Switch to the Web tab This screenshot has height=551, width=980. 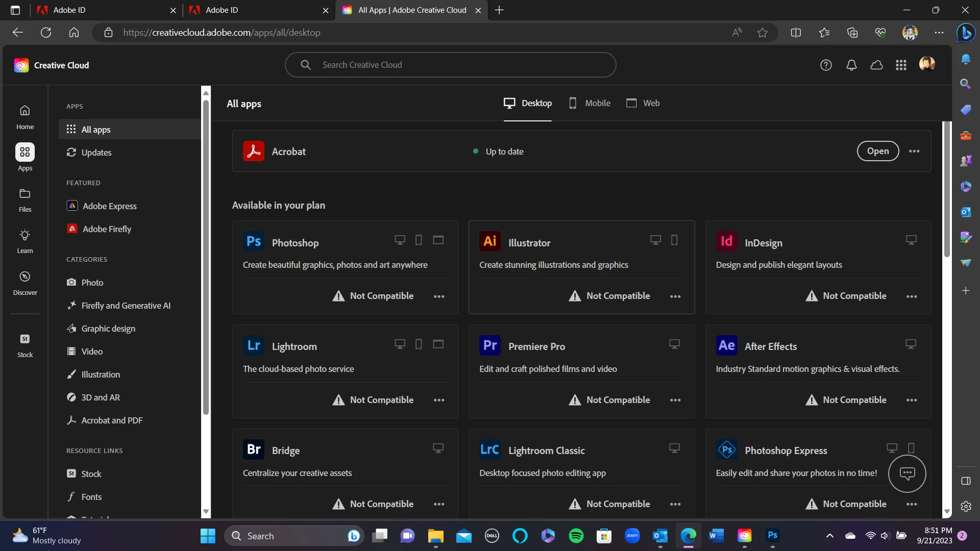tap(643, 104)
